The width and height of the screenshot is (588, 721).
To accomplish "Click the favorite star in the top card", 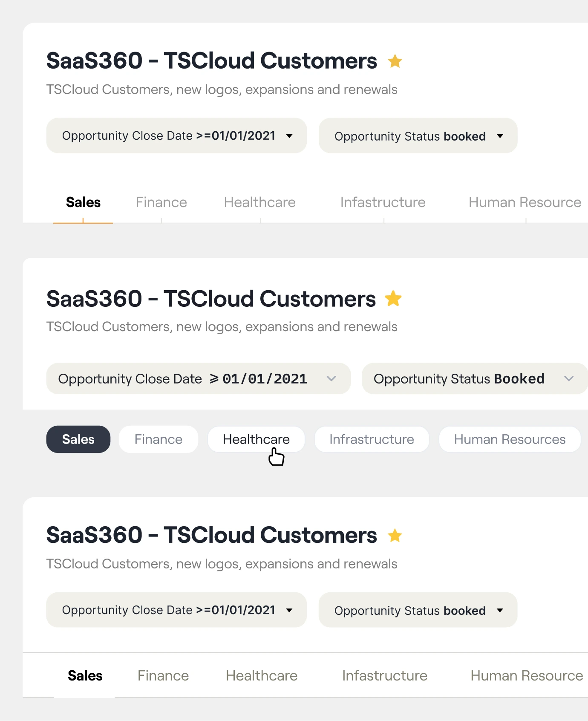I will 395,61.
